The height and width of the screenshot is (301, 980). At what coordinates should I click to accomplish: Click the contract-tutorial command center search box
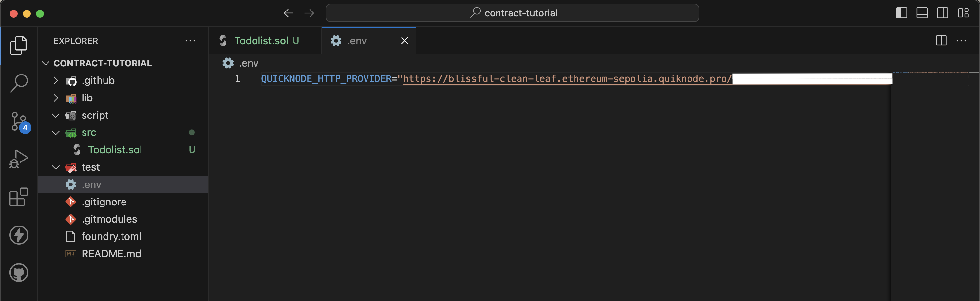pyautogui.click(x=512, y=13)
